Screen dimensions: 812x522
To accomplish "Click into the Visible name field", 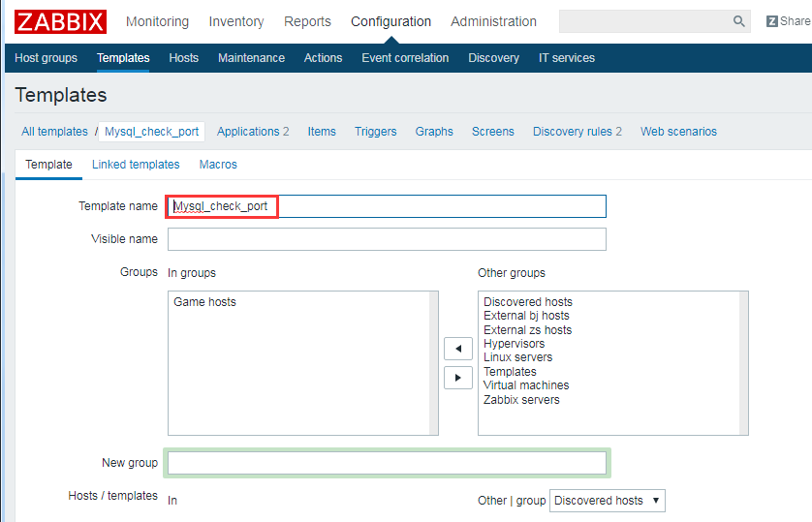I will coord(387,239).
